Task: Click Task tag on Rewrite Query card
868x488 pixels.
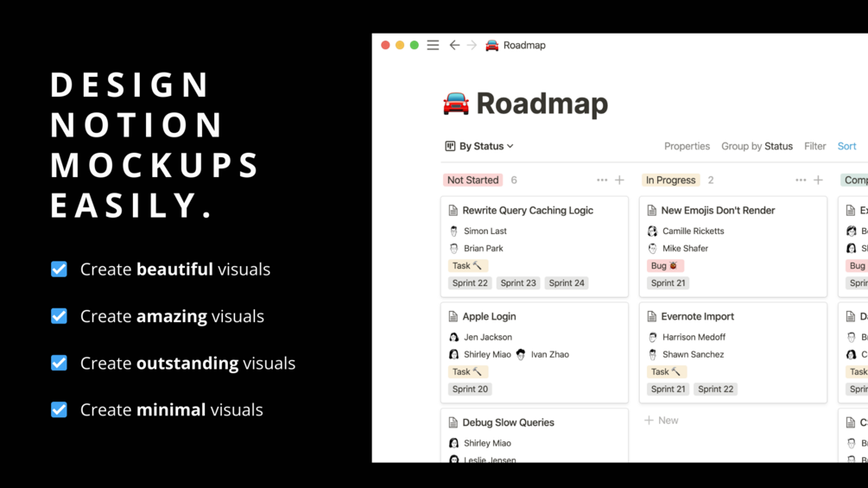Action: [x=467, y=265]
